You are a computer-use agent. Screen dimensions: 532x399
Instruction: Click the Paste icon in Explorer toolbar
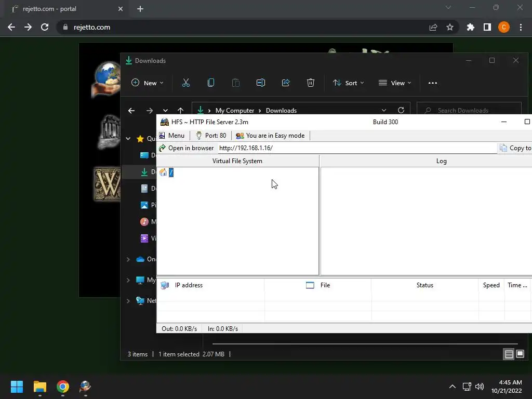tap(236, 83)
